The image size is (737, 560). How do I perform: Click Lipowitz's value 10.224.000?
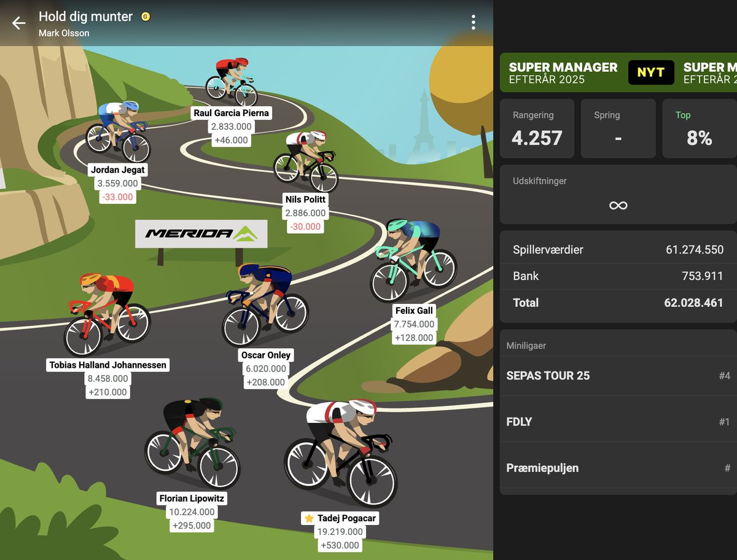point(192,512)
